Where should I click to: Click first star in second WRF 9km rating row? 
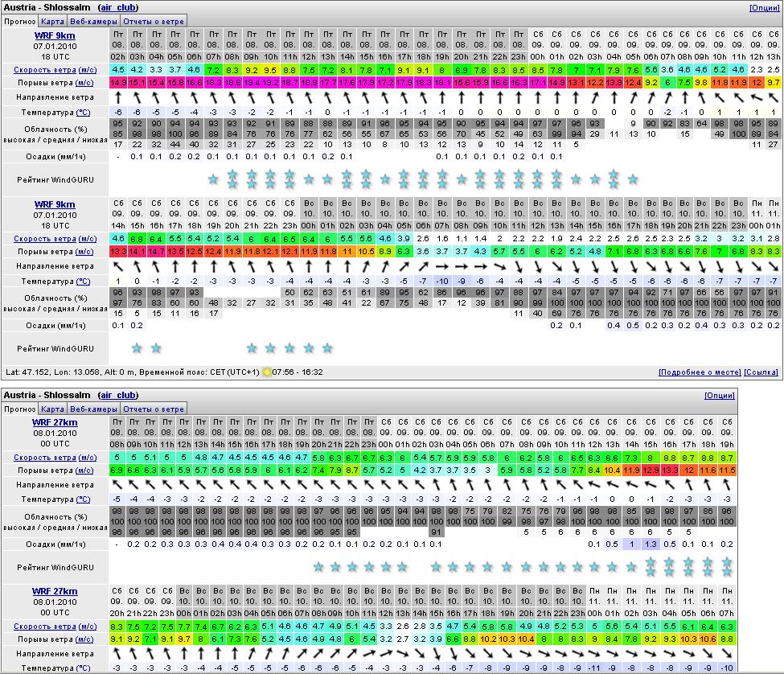pyautogui.click(x=137, y=348)
